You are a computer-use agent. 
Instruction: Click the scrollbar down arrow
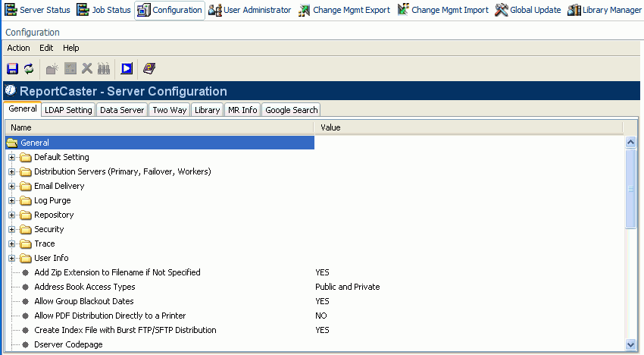pos(630,344)
